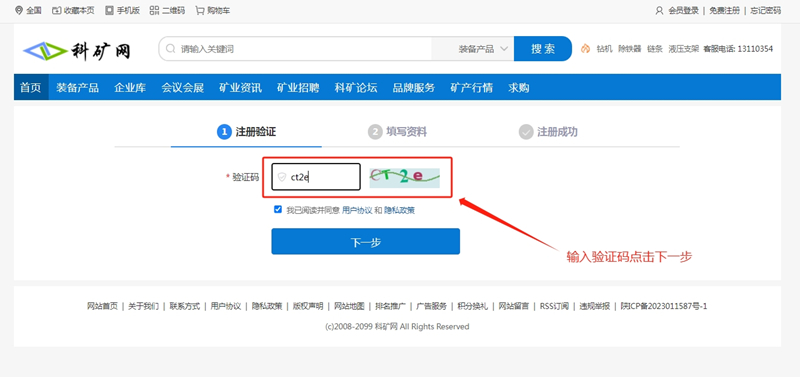800x377 pixels.
Task: Open the footer 违规举报 link
Action: tap(594, 306)
